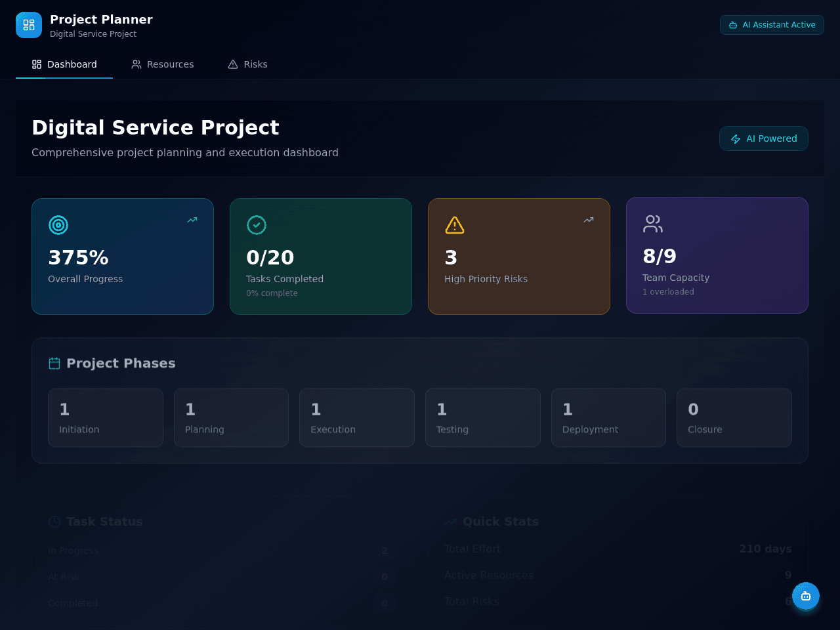The image size is (840, 630).
Task: Click the checkmark icon on Tasks Completed card
Action: [x=257, y=225]
